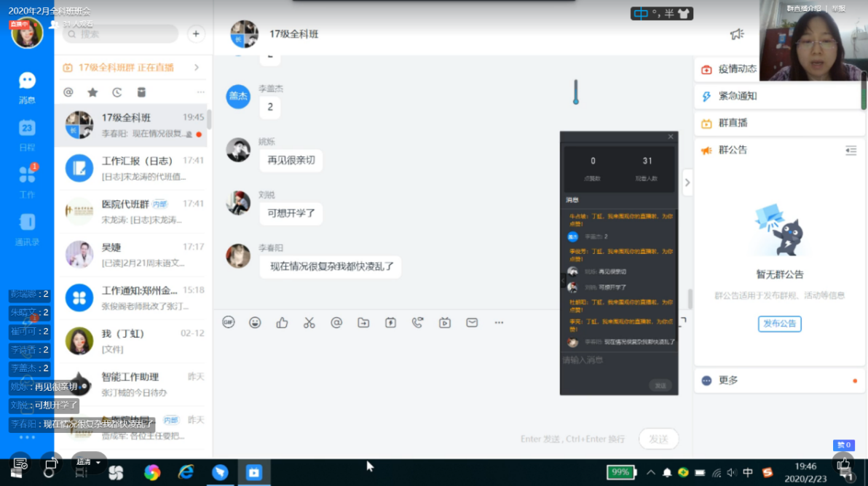This screenshot has height=486, width=868.
Task: Open the GIF picker in chat toolbar
Action: pyautogui.click(x=229, y=322)
